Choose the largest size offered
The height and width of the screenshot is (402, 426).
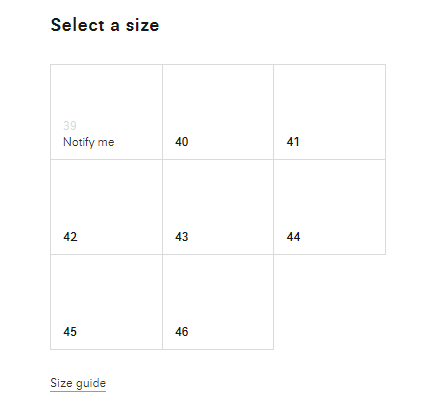coord(218,302)
